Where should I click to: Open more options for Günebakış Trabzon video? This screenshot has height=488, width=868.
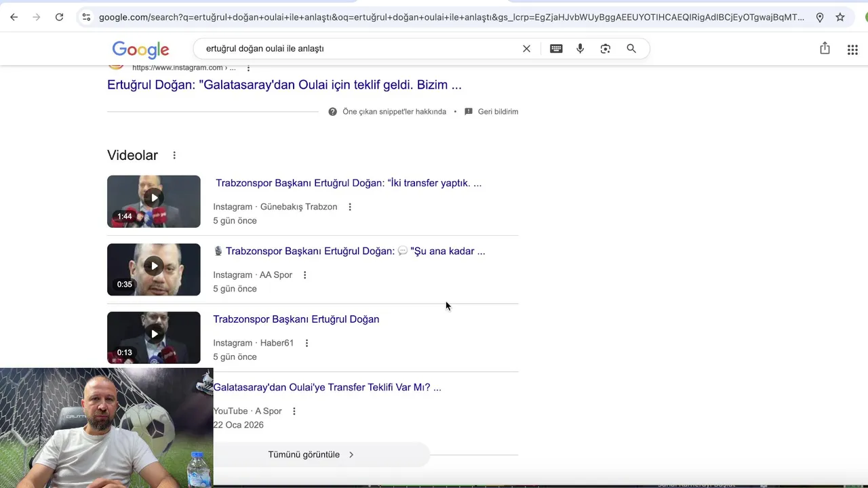350,207
